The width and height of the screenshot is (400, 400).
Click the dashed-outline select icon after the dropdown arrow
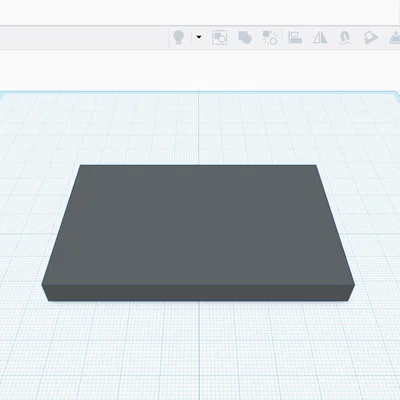pos(220,37)
